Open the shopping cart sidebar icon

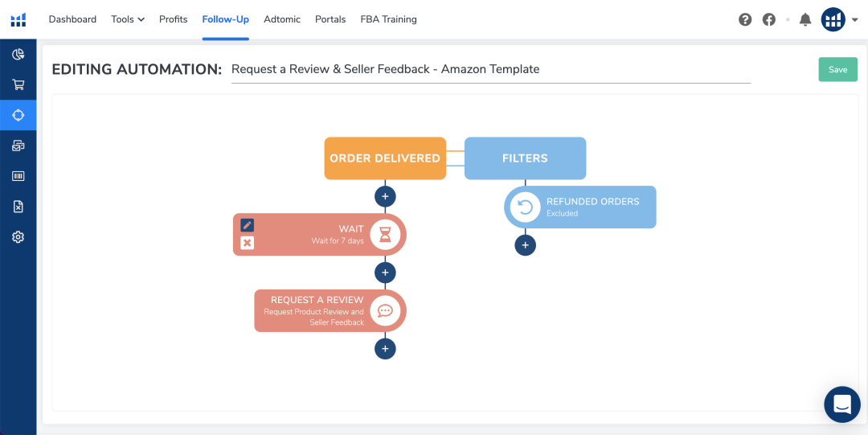point(18,84)
